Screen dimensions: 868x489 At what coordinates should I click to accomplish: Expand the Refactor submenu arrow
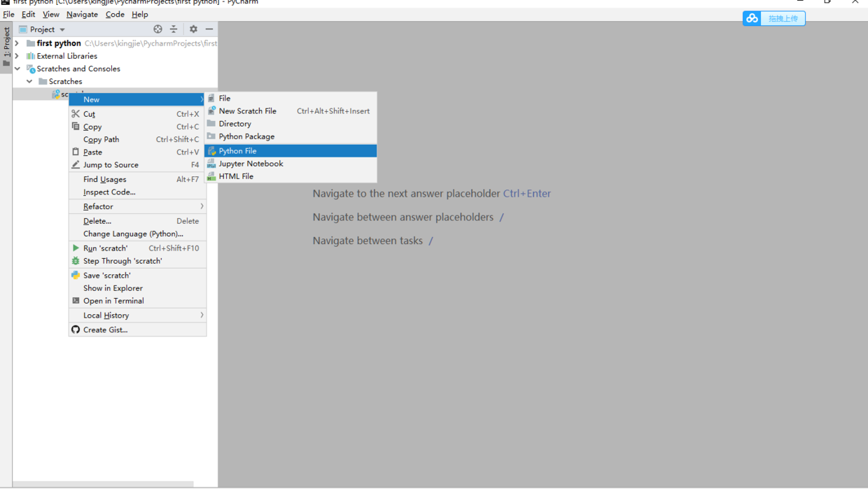point(202,206)
